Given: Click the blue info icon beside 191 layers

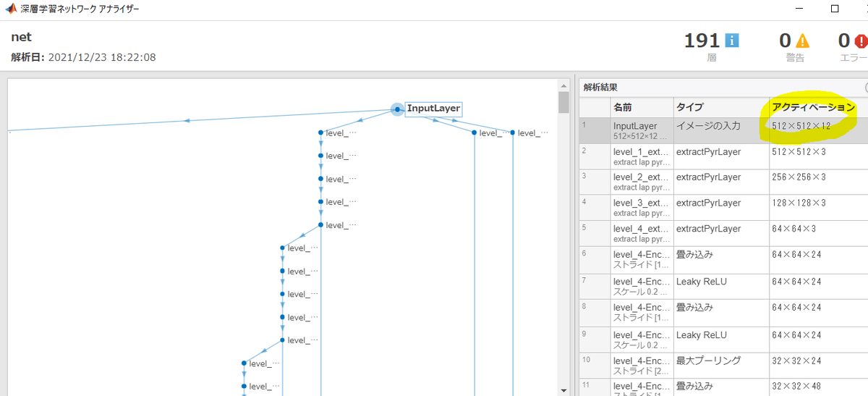Looking at the screenshot, I should [731, 41].
